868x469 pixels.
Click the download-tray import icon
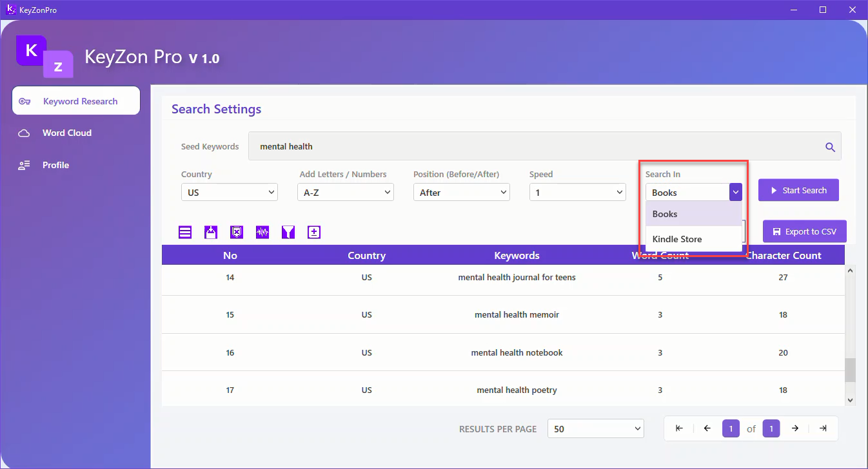tap(211, 233)
